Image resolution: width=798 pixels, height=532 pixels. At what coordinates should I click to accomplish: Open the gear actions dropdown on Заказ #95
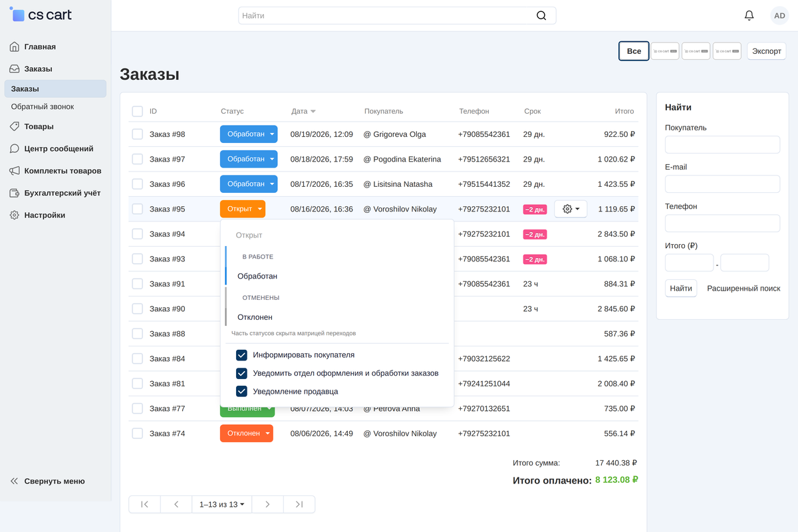(x=571, y=209)
